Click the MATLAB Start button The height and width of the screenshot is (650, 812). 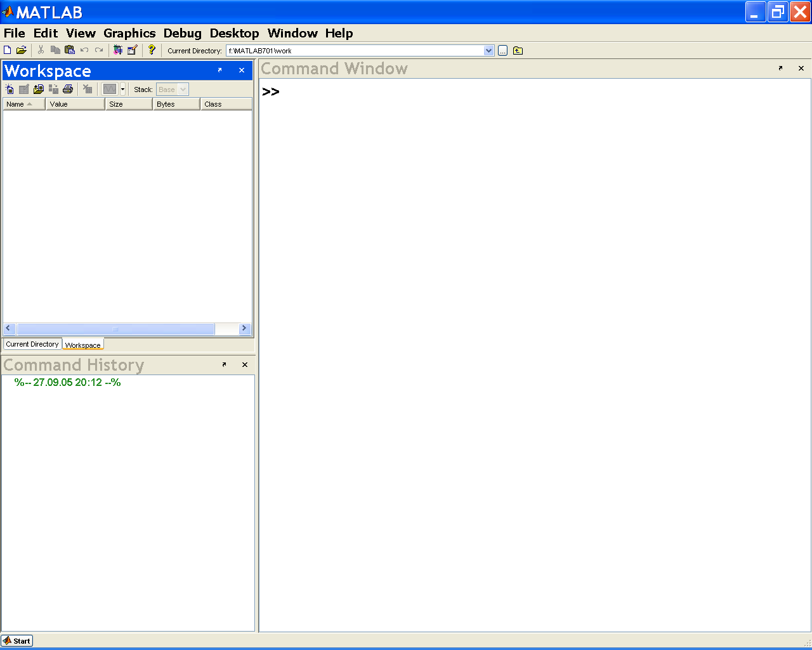(17, 641)
